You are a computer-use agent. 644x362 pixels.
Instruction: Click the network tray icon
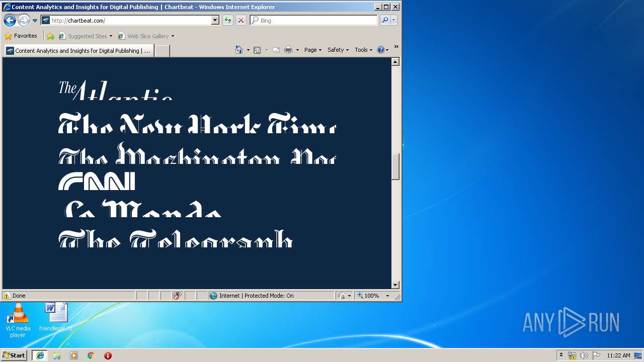click(572, 355)
